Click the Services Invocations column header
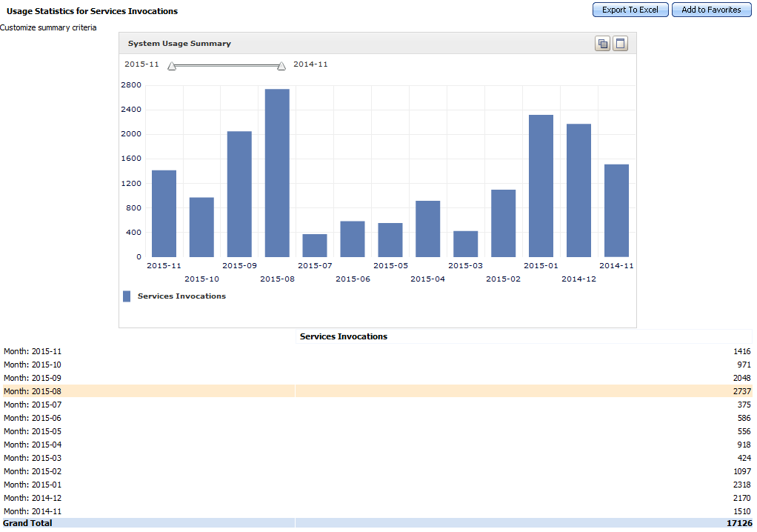The image size is (757, 532). coord(343,336)
